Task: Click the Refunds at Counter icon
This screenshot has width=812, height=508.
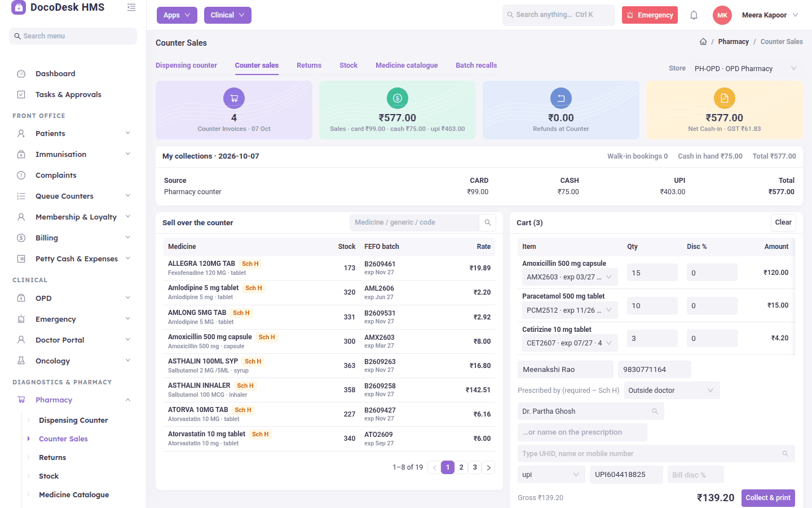Action: pos(561,98)
